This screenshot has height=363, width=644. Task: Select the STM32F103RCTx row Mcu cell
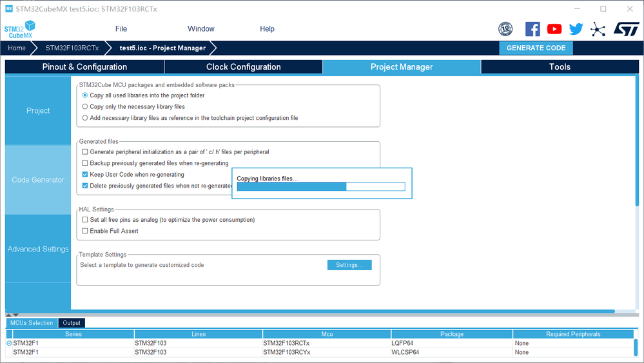click(x=327, y=343)
